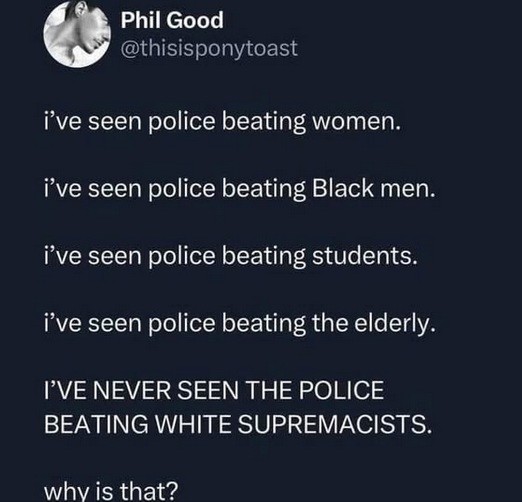Select the line ending with 'Black men.'

tap(240, 189)
